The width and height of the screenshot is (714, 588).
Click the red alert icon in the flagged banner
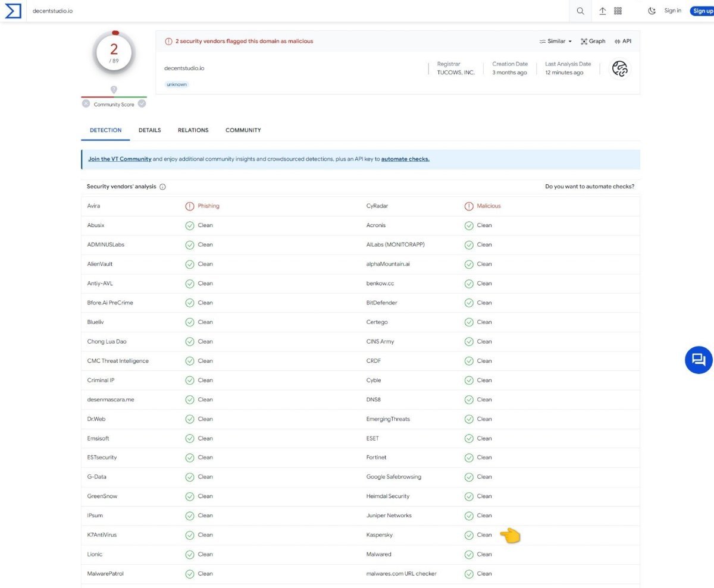click(169, 42)
